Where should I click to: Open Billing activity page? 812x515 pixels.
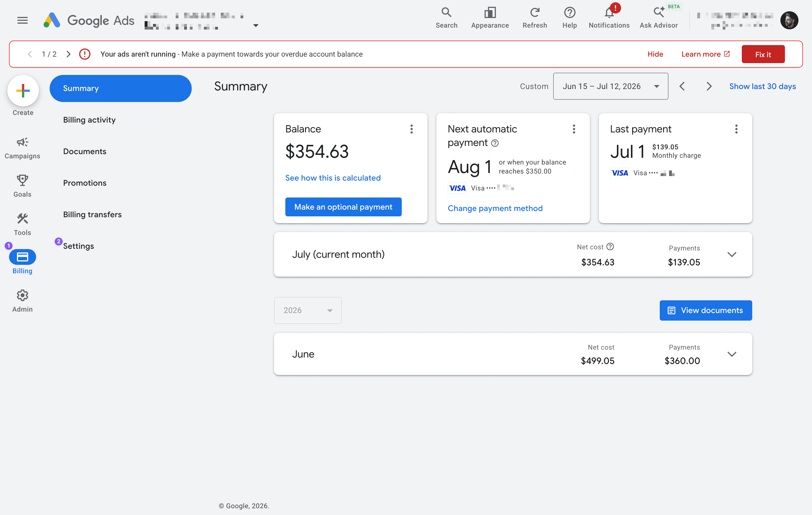89,120
